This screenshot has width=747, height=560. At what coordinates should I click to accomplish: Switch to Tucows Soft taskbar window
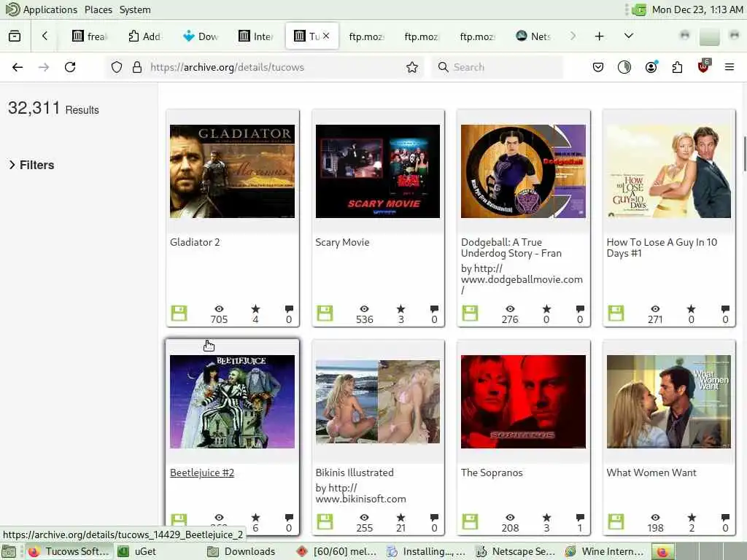tap(69, 551)
